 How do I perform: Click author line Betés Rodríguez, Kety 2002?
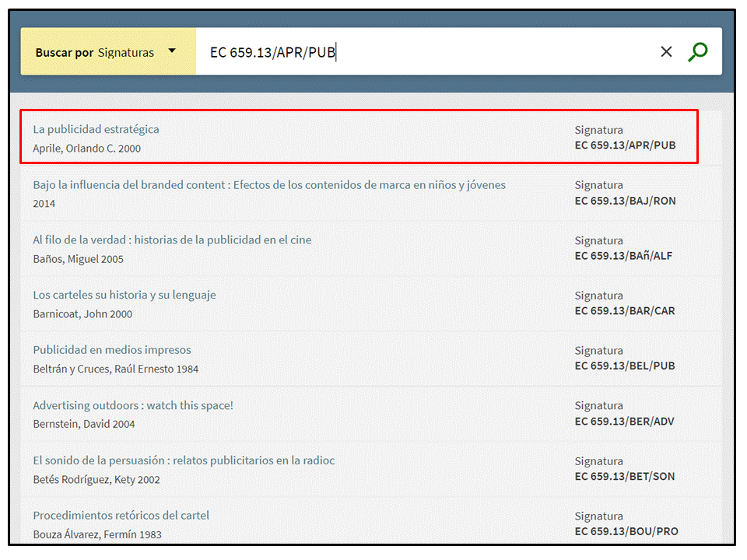pyautogui.click(x=96, y=480)
